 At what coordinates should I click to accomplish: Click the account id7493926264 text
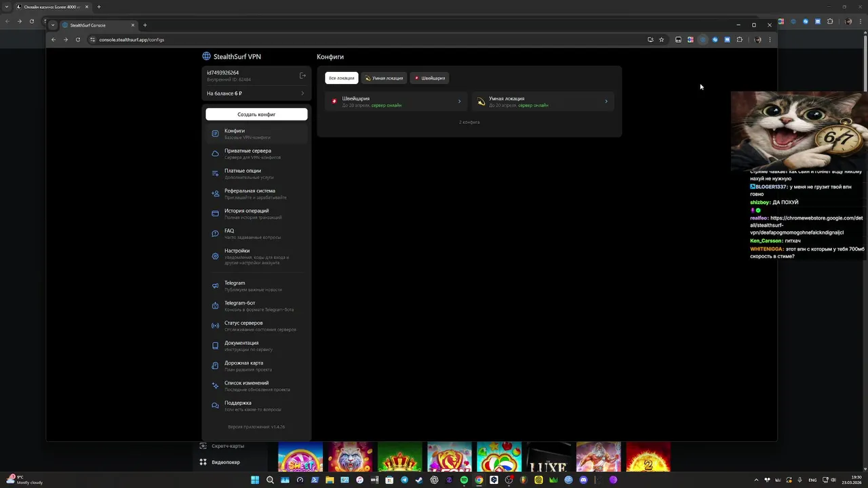coord(222,73)
